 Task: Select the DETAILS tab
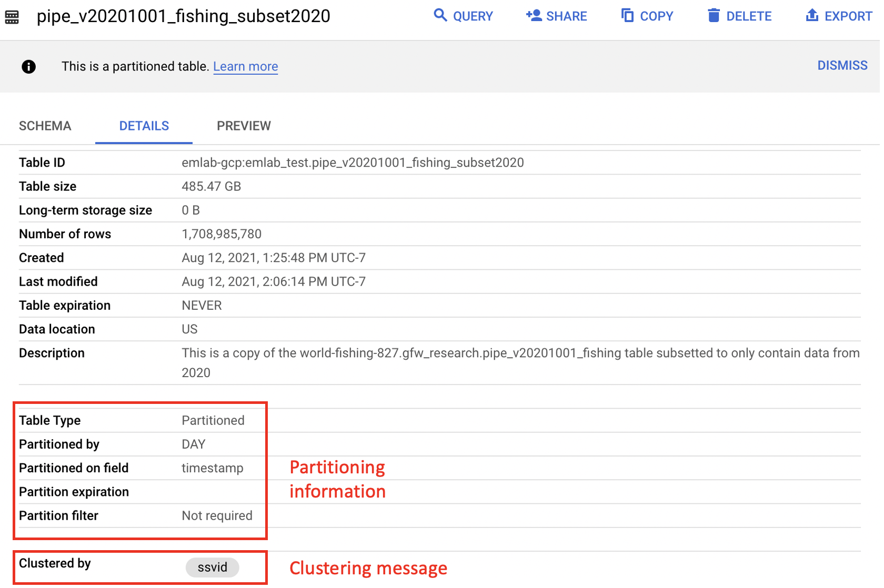(x=144, y=126)
